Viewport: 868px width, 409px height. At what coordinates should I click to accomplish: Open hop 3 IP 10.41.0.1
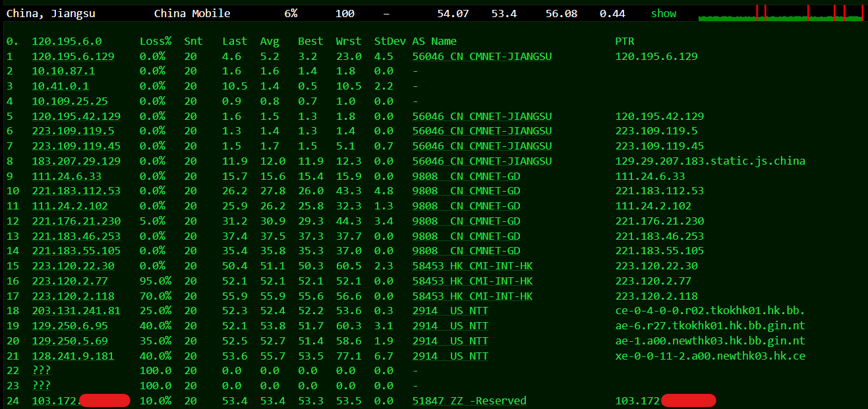[61, 86]
